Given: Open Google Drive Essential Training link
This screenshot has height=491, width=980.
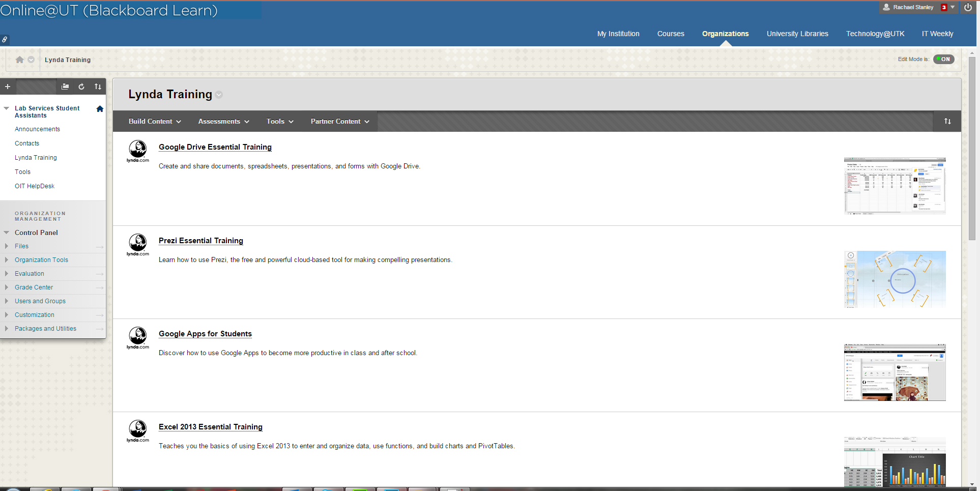Looking at the screenshot, I should click(215, 147).
